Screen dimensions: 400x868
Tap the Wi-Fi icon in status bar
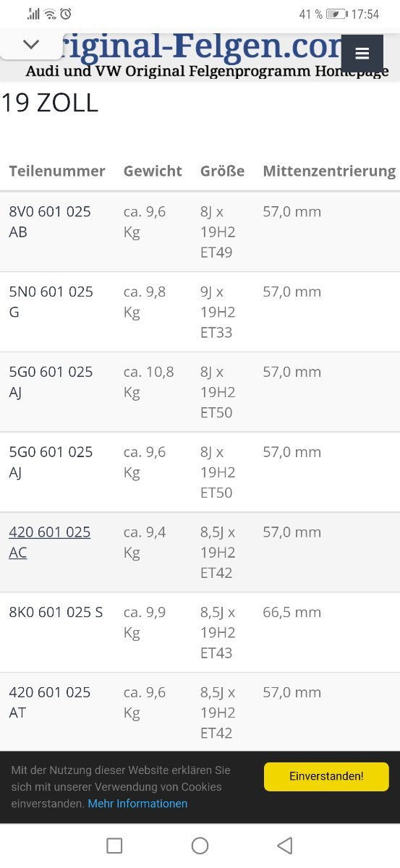pyautogui.click(x=50, y=14)
